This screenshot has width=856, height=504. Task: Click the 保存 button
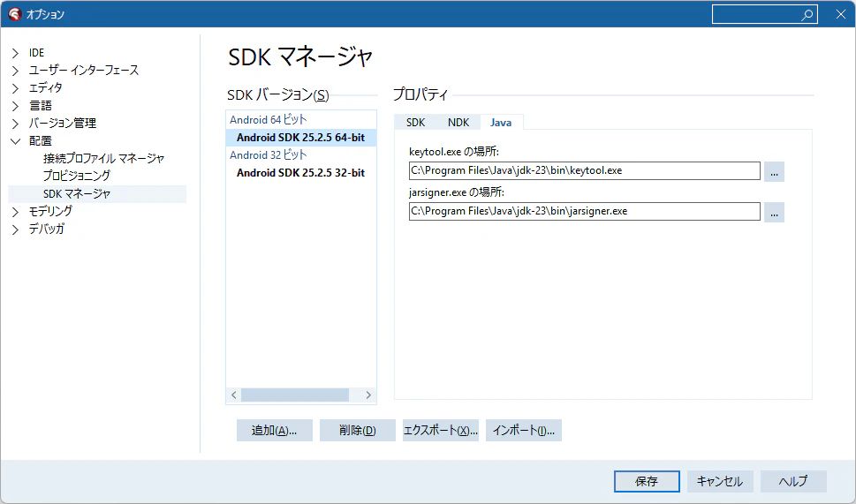click(x=647, y=482)
